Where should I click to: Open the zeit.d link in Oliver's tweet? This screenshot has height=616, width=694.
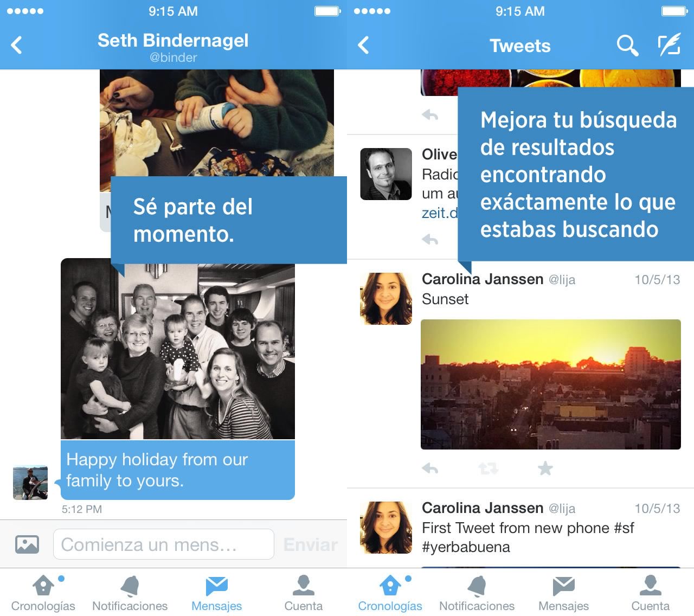pyautogui.click(x=440, y=213)
